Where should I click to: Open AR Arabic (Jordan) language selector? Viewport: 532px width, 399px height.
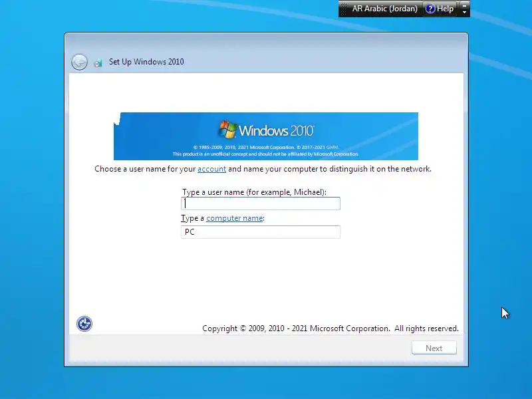coord(384,9)
